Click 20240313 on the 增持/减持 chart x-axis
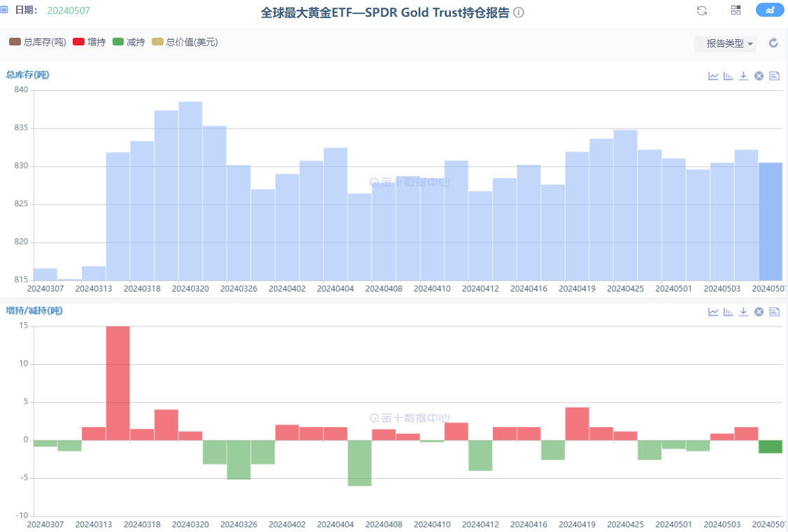788x532 pixels. pos(94,525)
